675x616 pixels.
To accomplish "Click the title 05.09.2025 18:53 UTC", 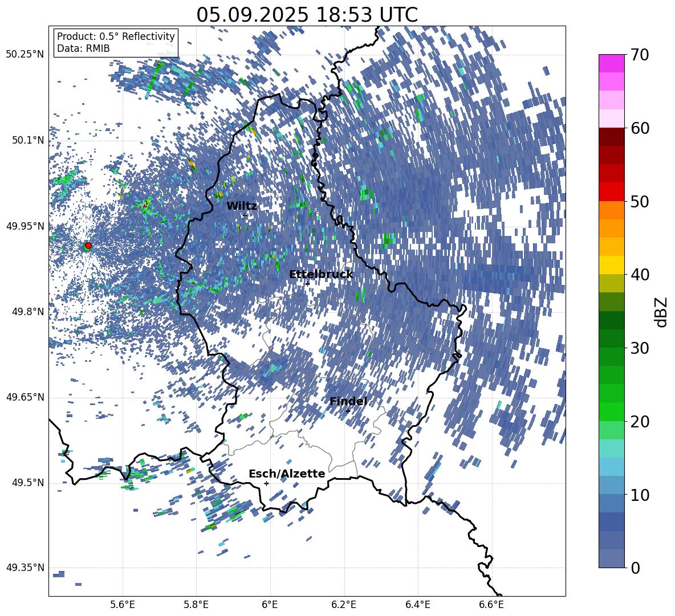I will pyautogui.click(x=307, y=15).
